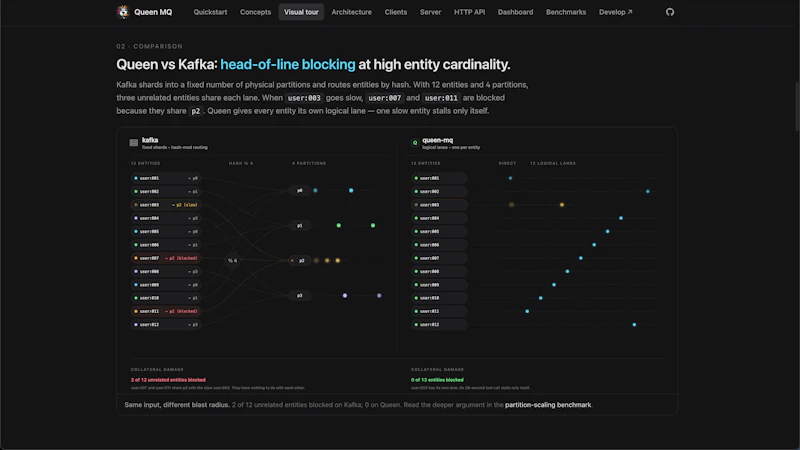Click the kafka user:008 → p3 entity

coord(166,271)
